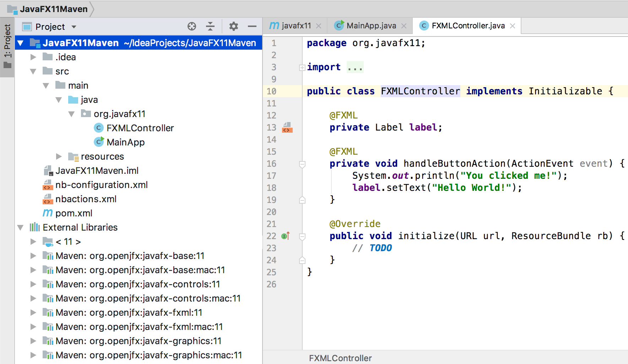
Task: Select MainApp in project tree
Action: click(125, 142)
